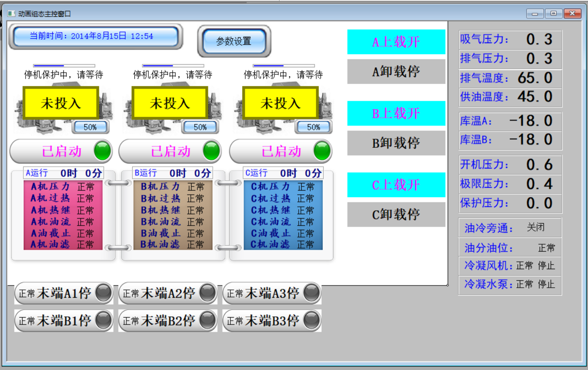The height and width of the screenshot is (370, 588).
Task: Toggle compressor A 已启动 green lamp
Action: 103,151
